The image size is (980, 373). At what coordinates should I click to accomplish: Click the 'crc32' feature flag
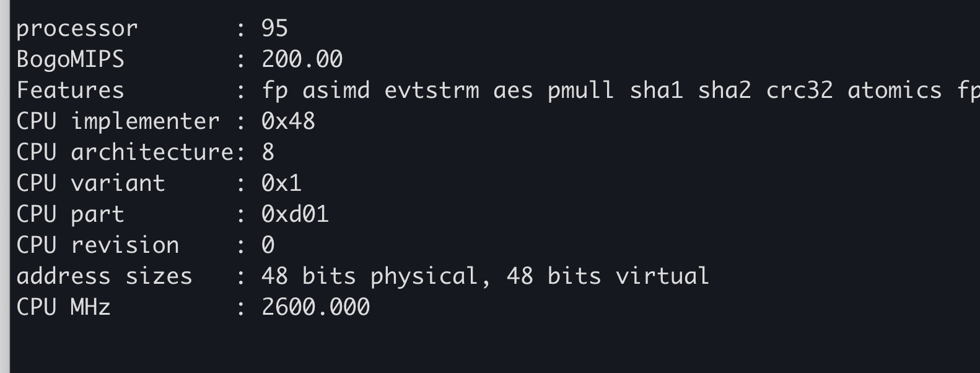tap(799, 90)
